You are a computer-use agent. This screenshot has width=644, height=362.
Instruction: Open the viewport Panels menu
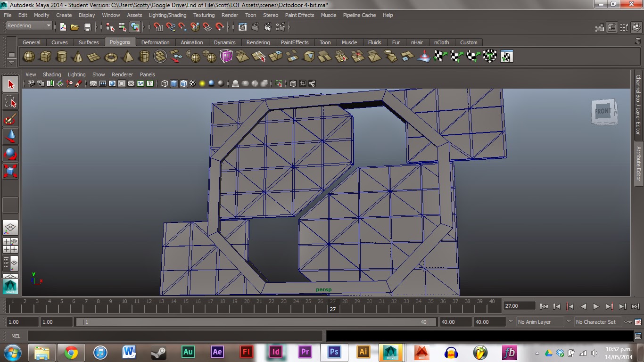[x=147, y=74]
